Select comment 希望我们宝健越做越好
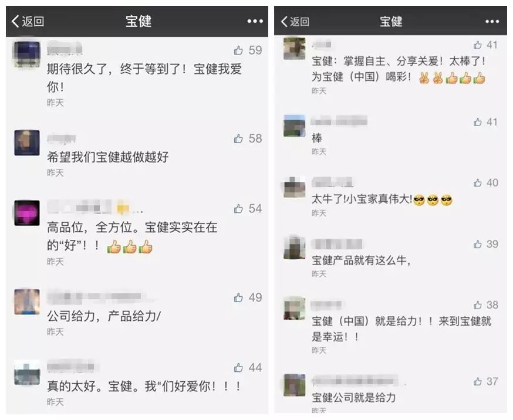The width and height of the screenshot is (513, 420). [107, 157]
